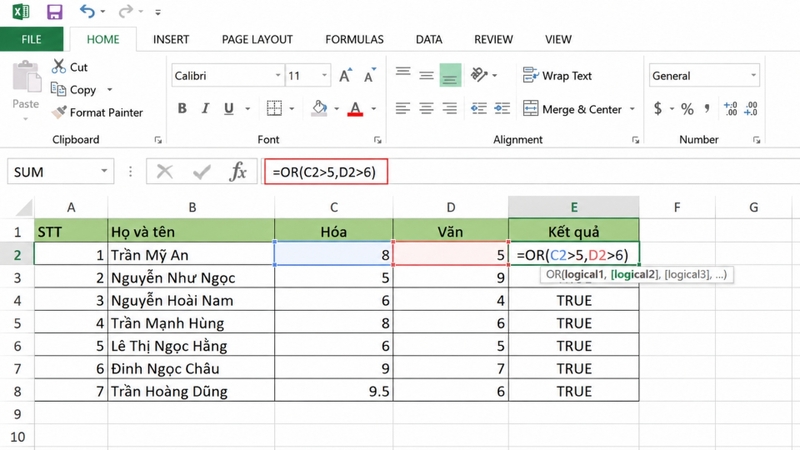
Task: Activate Format Painter
Action: click(x=97, y=112)
